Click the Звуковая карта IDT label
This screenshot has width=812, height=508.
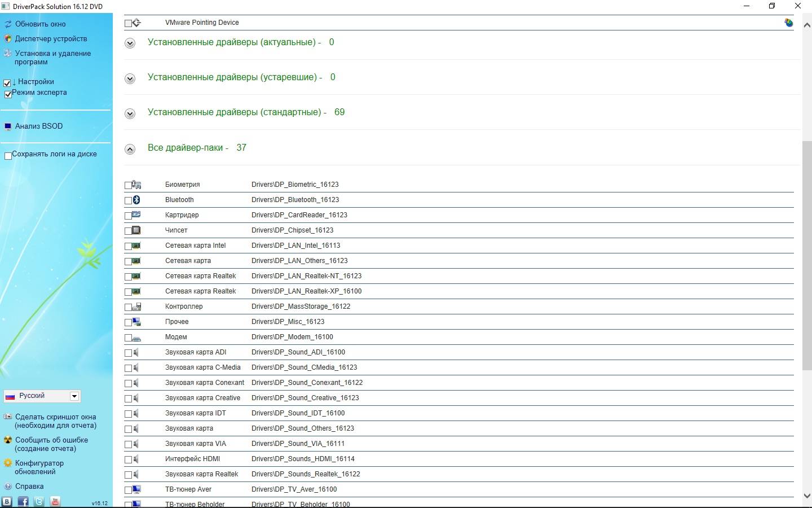point(195,413)
